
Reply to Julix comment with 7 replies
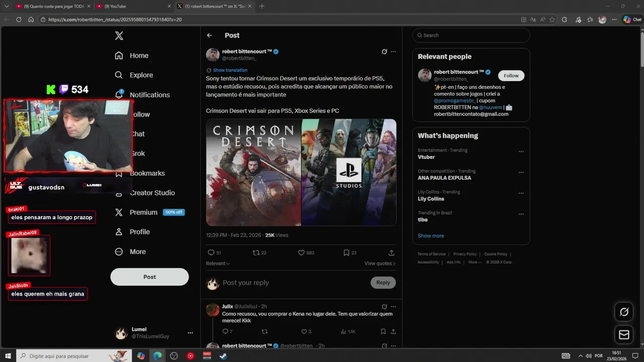coord(227,332)
